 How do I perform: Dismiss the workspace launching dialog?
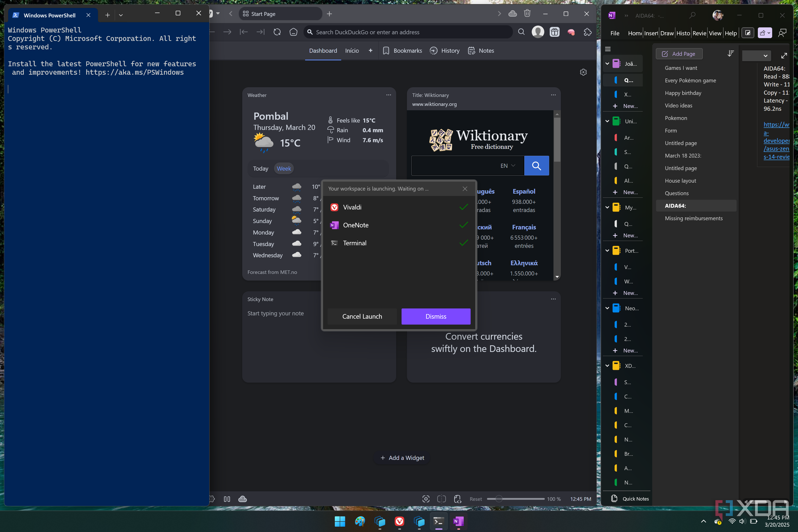pos(436,316)
